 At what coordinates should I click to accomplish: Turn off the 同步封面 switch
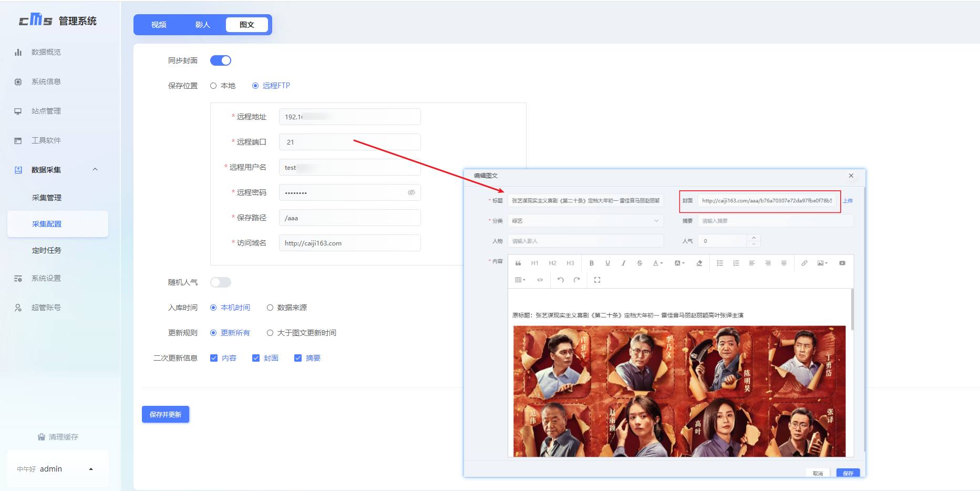[221, 60]
